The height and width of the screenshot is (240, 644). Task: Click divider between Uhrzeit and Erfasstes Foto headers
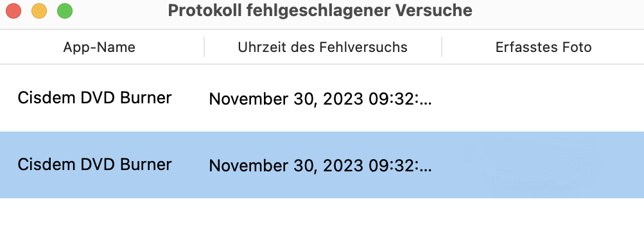click(x=442, y=47)
